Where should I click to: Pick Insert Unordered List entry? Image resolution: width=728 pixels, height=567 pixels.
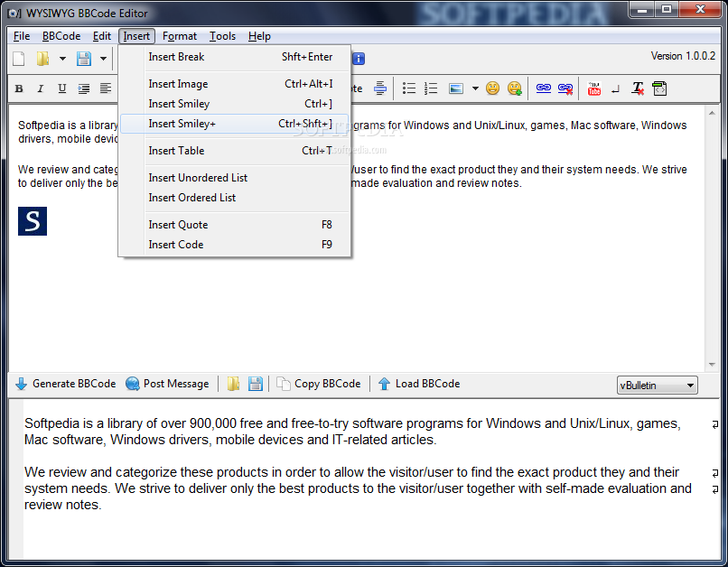(x=235, y=178)
